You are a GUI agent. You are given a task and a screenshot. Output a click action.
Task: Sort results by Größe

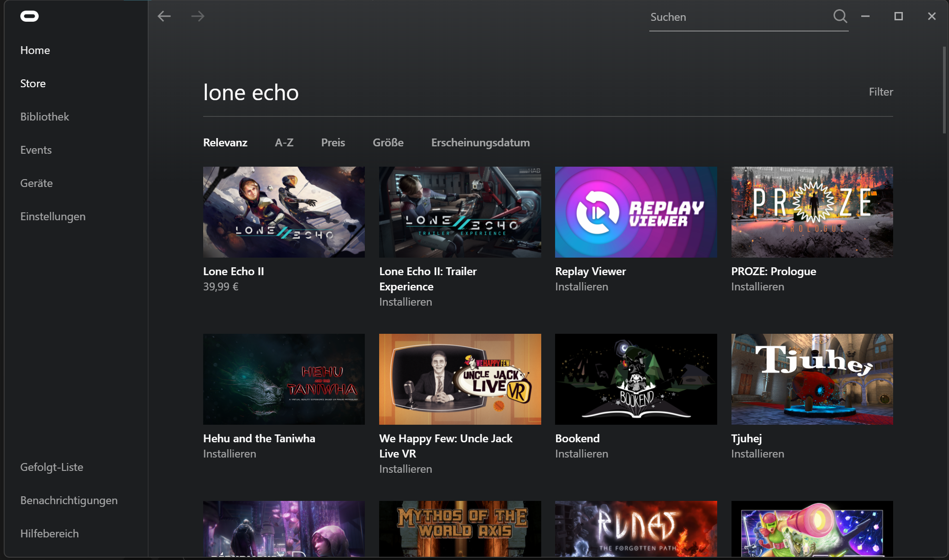[388, 143]
